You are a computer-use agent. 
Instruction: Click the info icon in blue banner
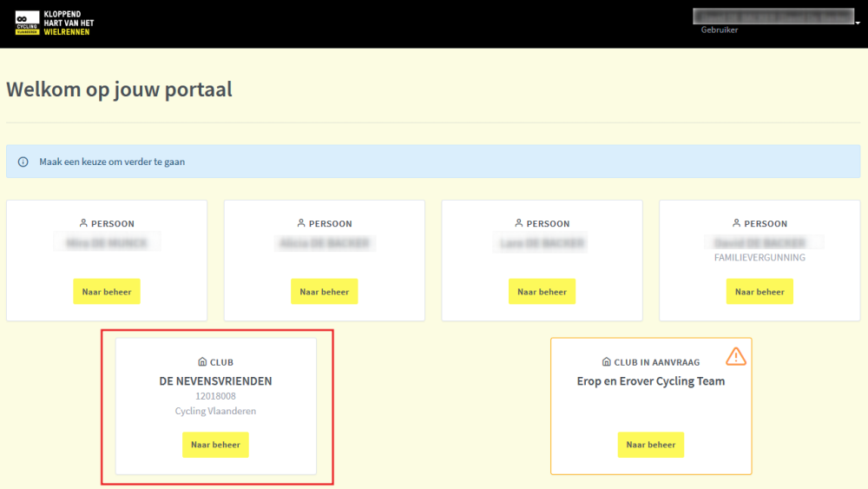pos(23,162)
